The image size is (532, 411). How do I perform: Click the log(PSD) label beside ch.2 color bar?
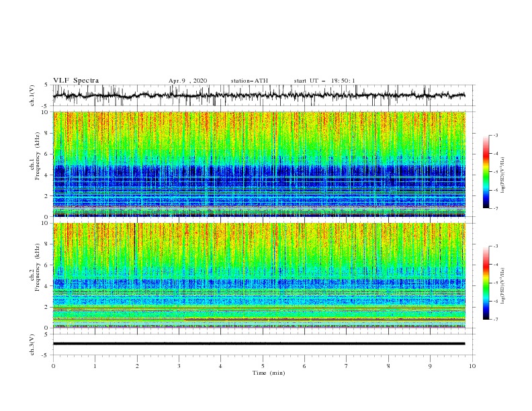(503, 286)
